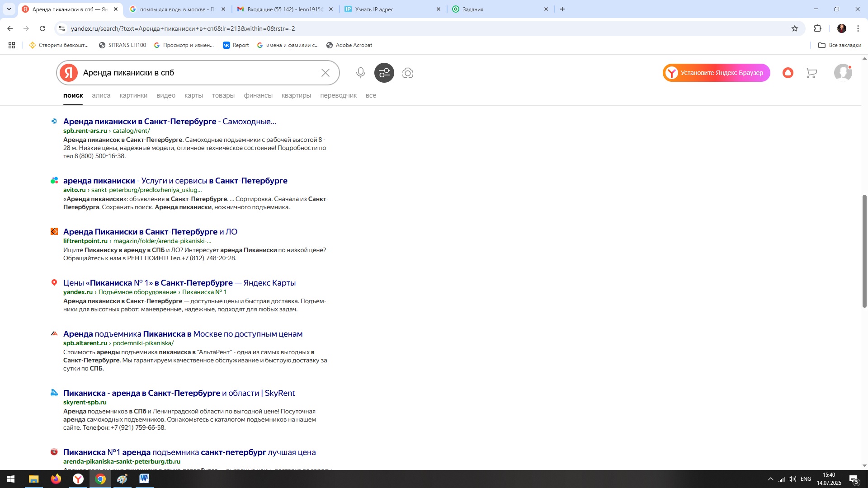Open spb.altarent.ru result link
The height and width of the screenshot is (488, 868).
[x=183, y=334]
